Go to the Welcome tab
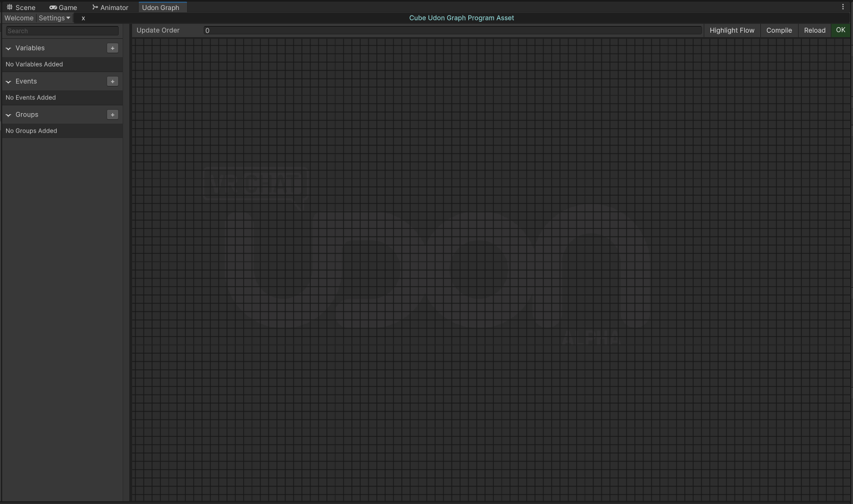The width and height of the screenshot is (853, 504). (19, 18)
